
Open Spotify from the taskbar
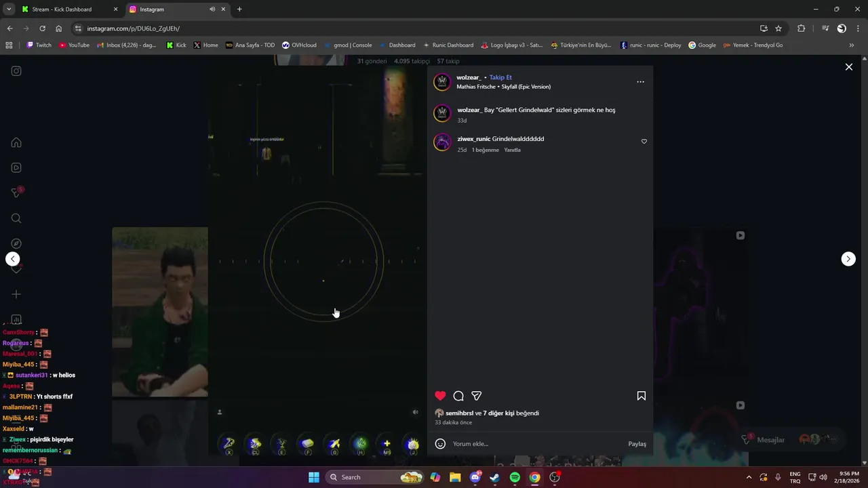[515, 477]
